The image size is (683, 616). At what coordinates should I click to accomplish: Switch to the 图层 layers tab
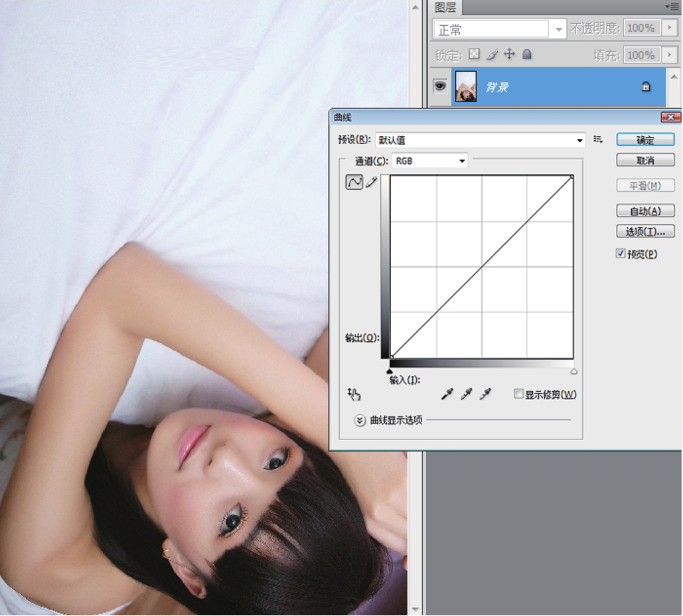(x=446, y=7)
